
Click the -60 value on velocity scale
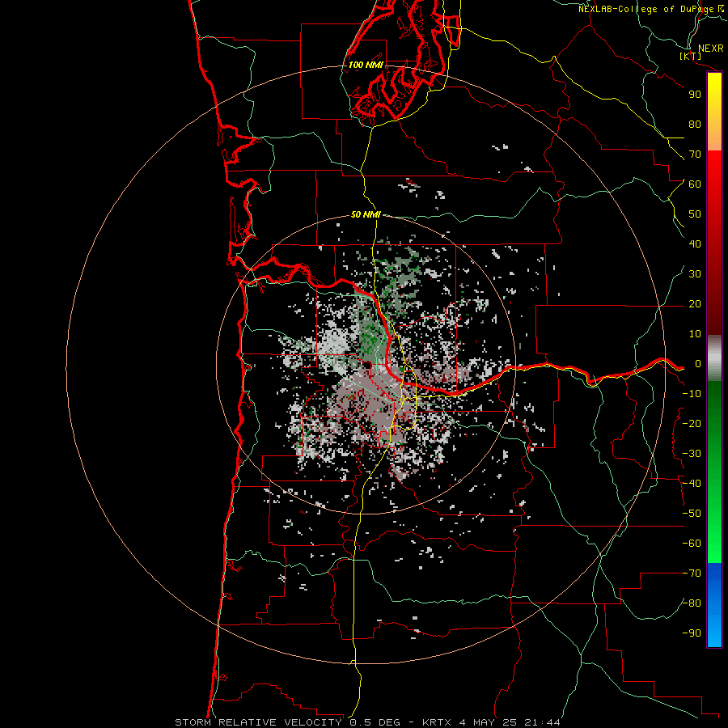[692, 544]
